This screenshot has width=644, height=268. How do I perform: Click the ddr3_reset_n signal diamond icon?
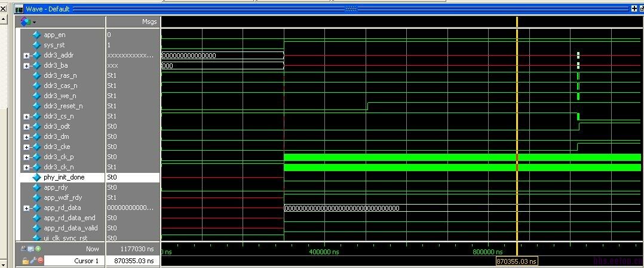(x=37, y=106)
